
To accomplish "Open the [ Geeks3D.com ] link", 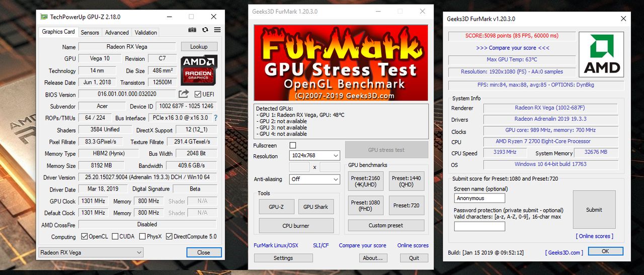I will tap(564, 252).
